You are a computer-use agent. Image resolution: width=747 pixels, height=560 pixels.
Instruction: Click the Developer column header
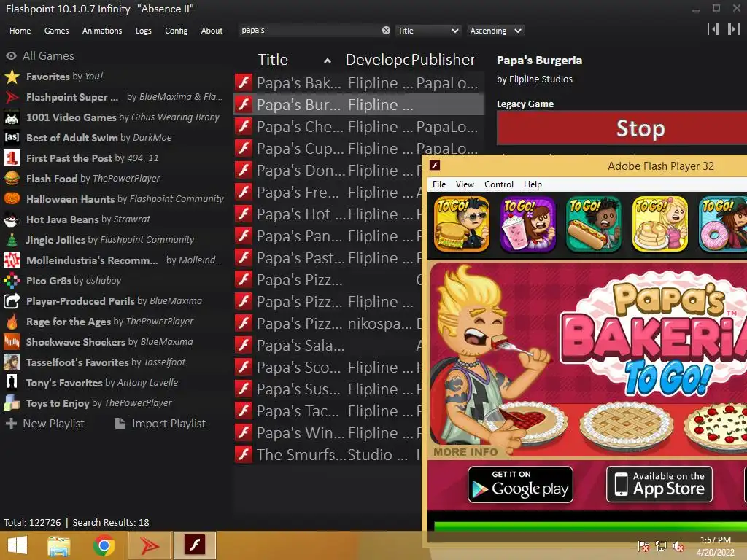tap(377, 60)
